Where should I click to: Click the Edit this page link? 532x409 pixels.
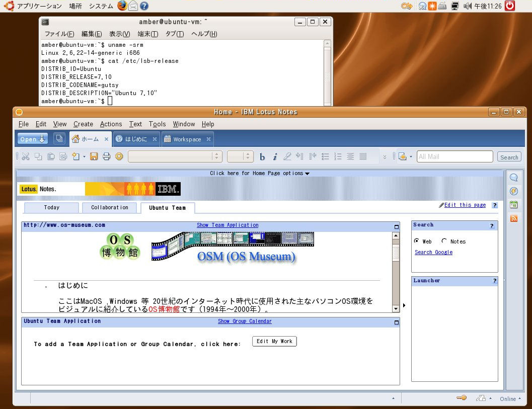pyautogui.click(x=465, y=205)
